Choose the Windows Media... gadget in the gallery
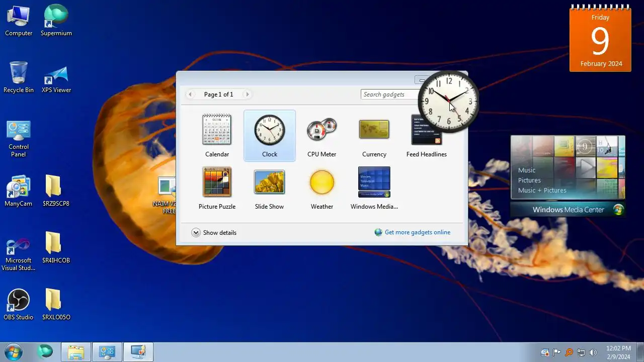The width and height of the screenshot is (644, 362). pos(374,189)
